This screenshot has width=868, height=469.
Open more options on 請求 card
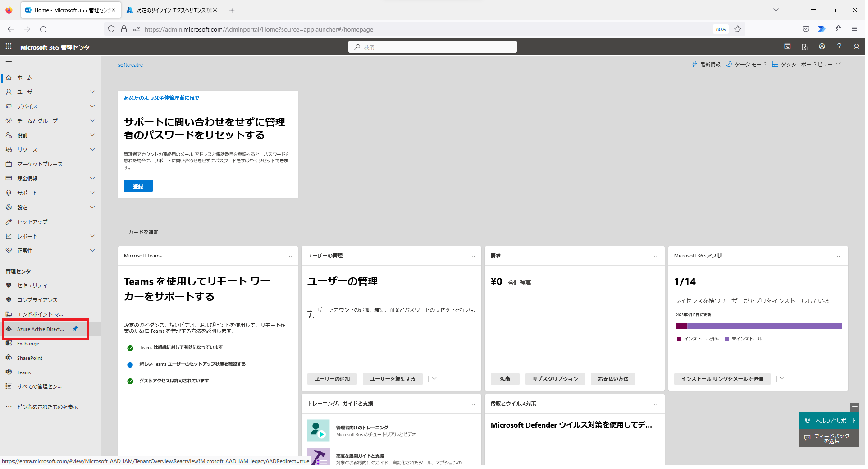(x=656, y=256)
